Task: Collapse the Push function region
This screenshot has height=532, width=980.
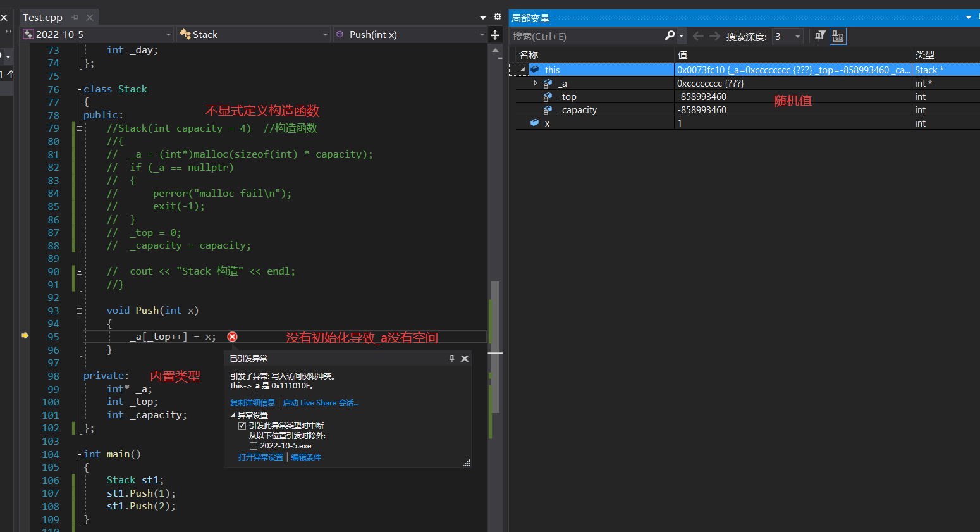Action: click(79, 311)
